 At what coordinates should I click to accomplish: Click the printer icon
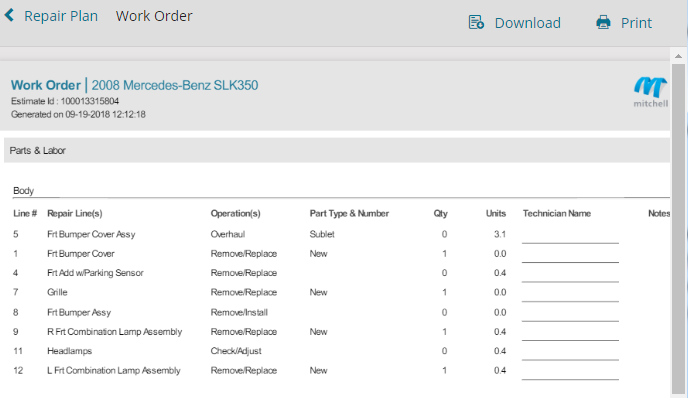(x=603, y=22)
